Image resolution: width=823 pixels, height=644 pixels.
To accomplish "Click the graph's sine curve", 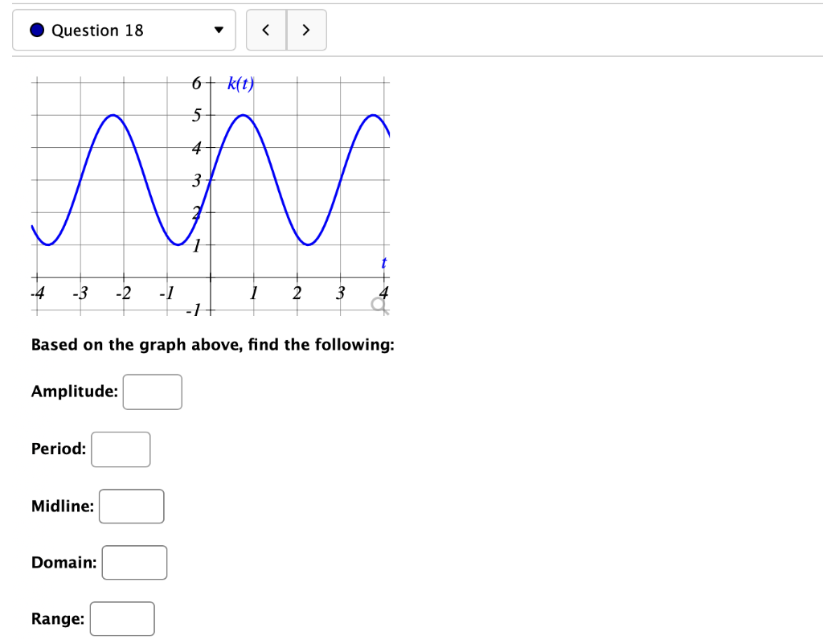I will pyautogui.click(x=113, y=117).
